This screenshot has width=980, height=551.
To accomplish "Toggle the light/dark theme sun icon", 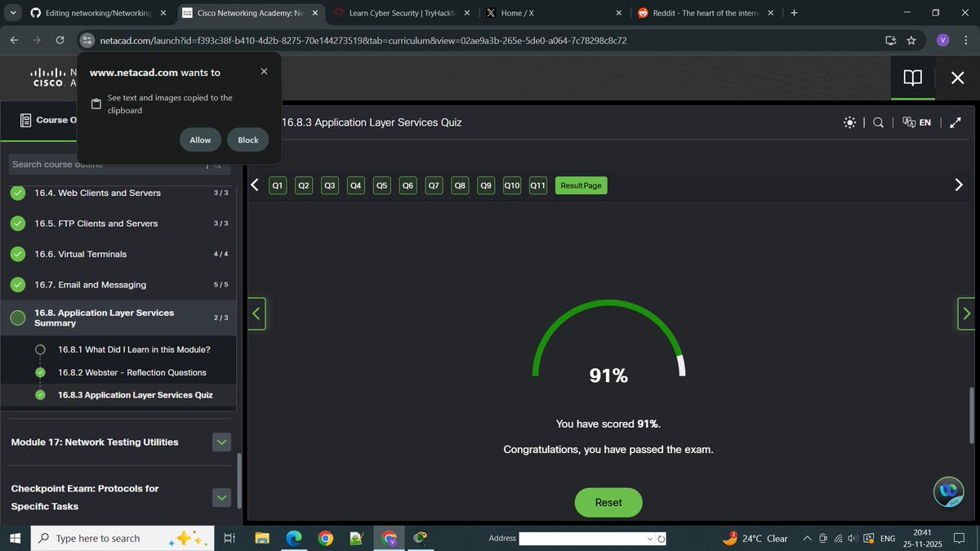I will click(850, 122).
